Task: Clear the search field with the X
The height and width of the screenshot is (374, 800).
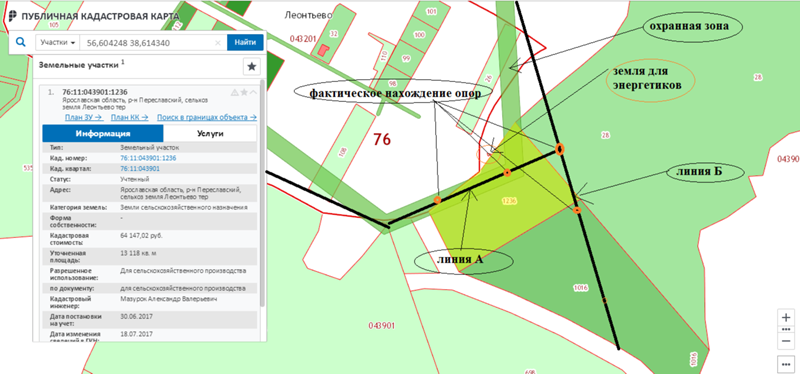Action: (x=218, y=43)
